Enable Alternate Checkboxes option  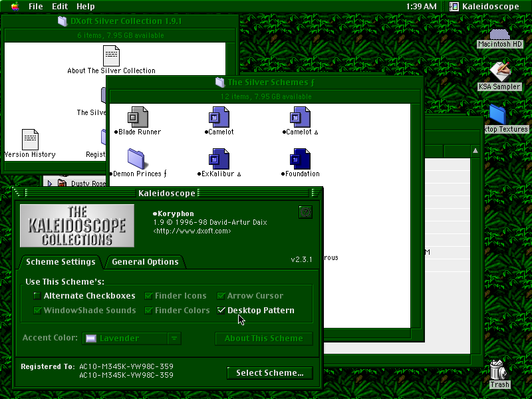(37, 296)
